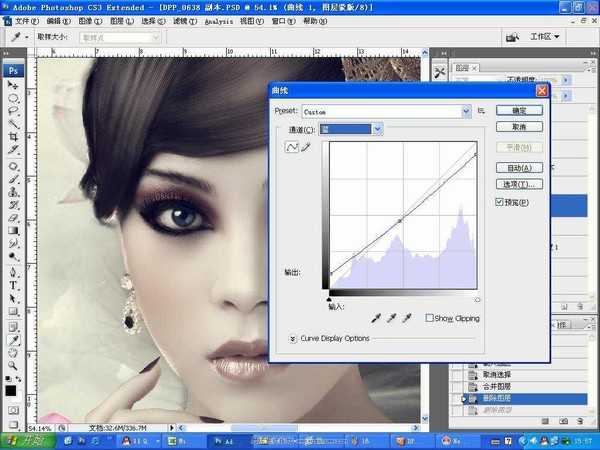
Task: Select the Move tool in toolbox
Action: 14,86
